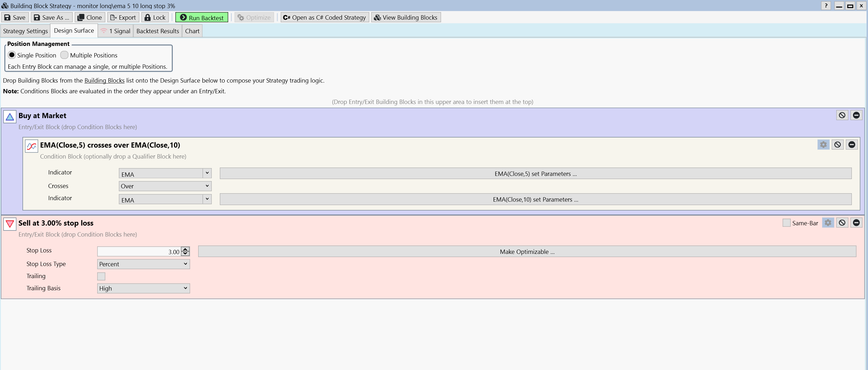Screen dimensions: 868x370
Task: Open Trailing Basis High dropdown
Action: 144,288
